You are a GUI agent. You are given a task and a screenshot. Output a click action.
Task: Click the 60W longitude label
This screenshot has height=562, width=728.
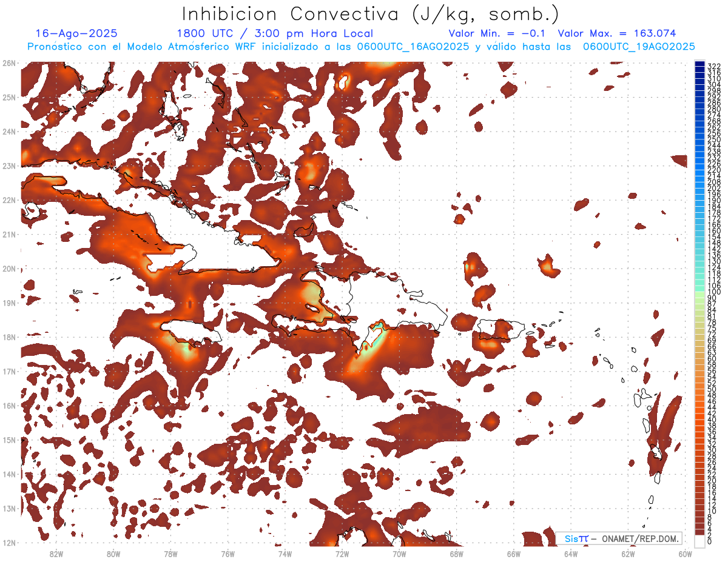(686, 553)
